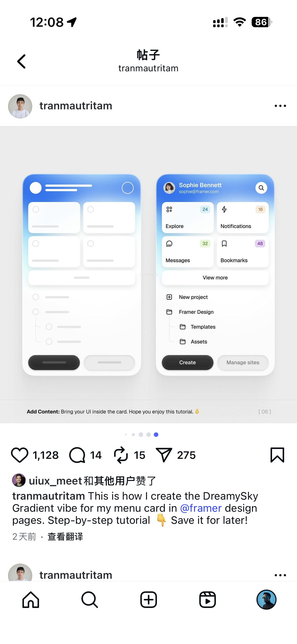Screen dimensions: 297x644
Task: Open tranmautritam profile picture at top
Action: [x=20, y=106]
